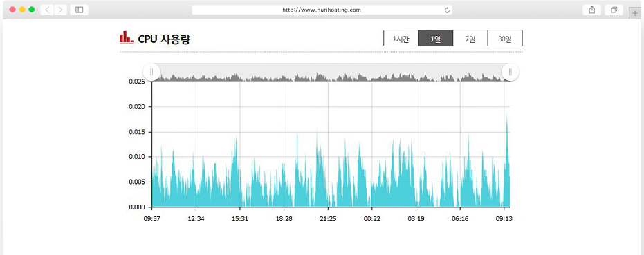Click the 18:28 time axis label

pos(284,219)
